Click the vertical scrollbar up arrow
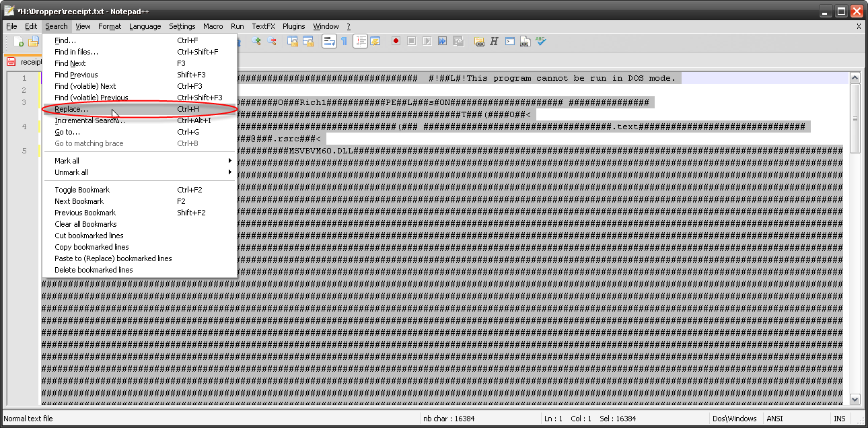The height and width of the screenshot is (428, 868). coord(855,77)
